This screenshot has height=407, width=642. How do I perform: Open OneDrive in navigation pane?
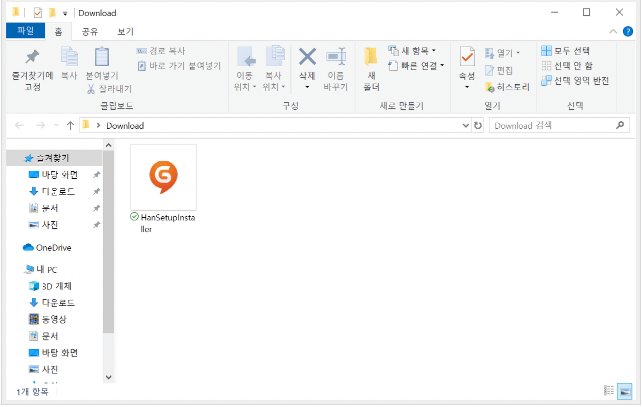click(x=47, y=247)
